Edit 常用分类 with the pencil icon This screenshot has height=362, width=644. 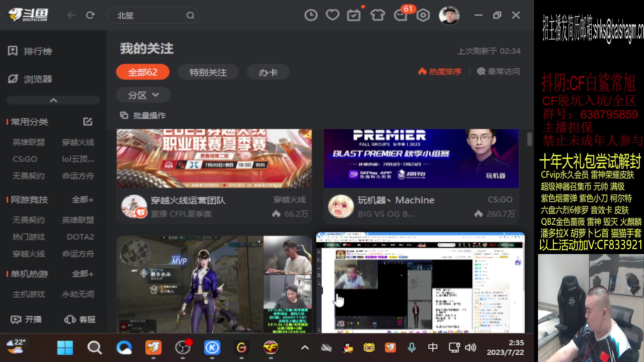coord(88,122)
